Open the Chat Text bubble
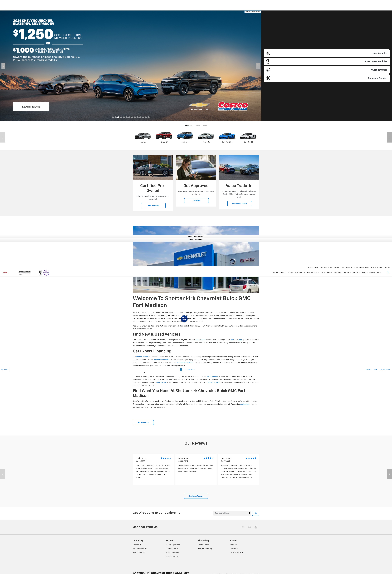 point(184,319)
